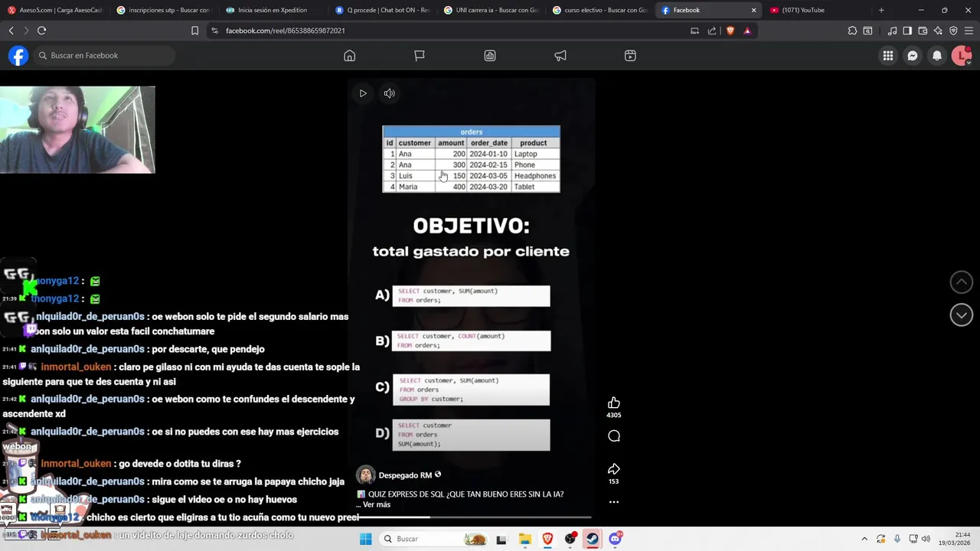Open the taskbar volume speaker icon
This screenshot has height=551, width=980.
[925, 539]
